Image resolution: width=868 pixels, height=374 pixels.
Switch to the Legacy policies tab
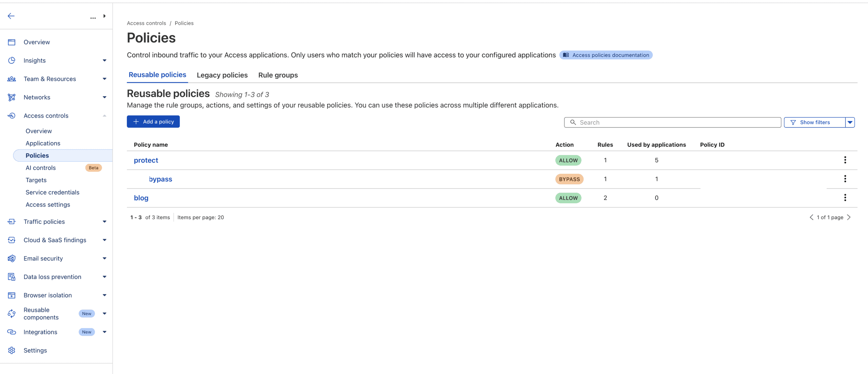point(222,75)
